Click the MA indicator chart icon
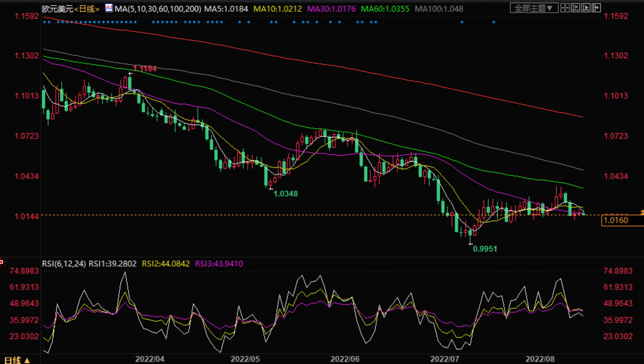 [109, 8]
